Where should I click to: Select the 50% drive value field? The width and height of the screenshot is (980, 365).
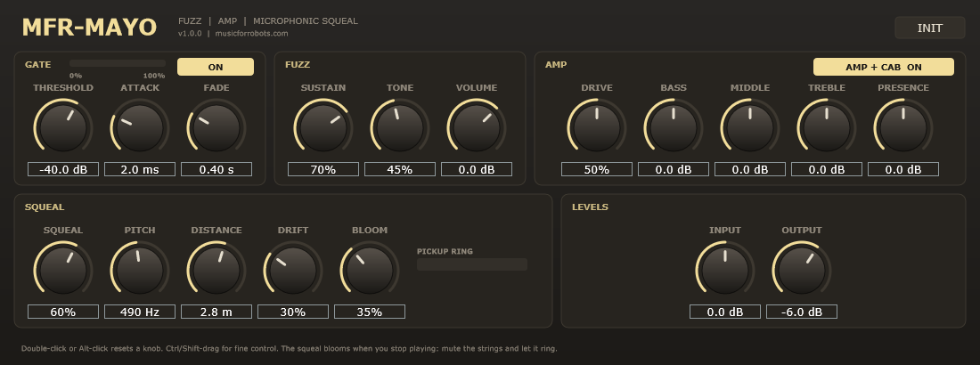(x=597, y=169)
